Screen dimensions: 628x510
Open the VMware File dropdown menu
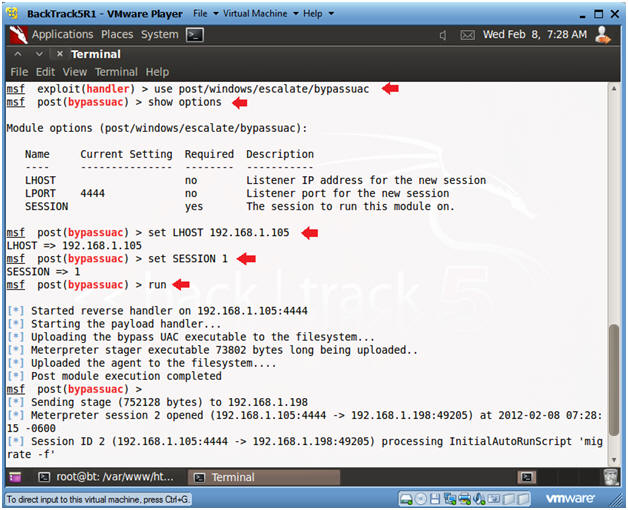click(x=205, y=14)
